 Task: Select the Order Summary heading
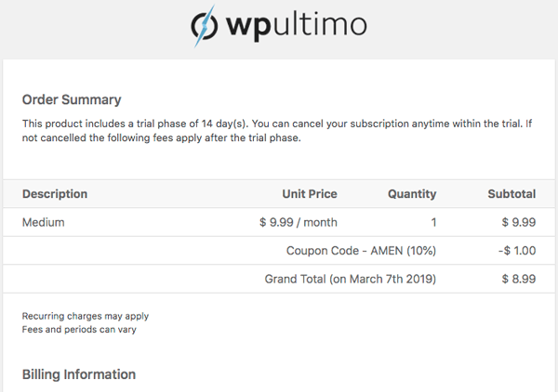[72, 100]
